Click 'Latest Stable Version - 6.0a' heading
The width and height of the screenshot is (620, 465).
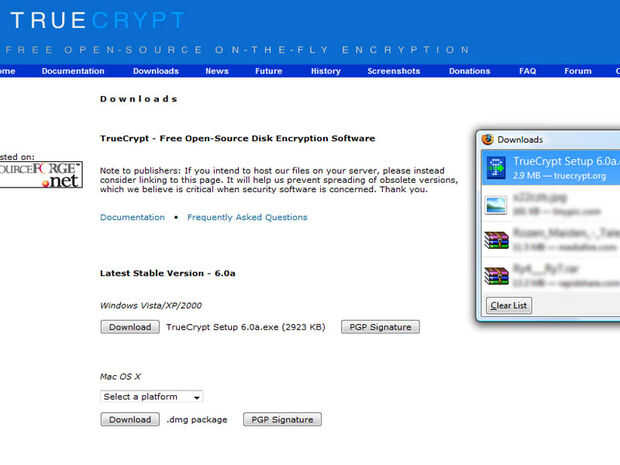click(168, 273)
